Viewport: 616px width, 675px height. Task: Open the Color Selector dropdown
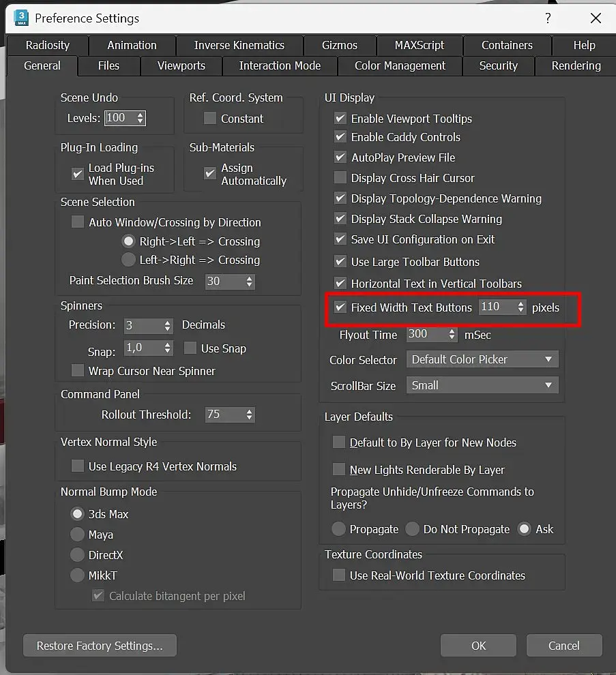coord(482,359)
